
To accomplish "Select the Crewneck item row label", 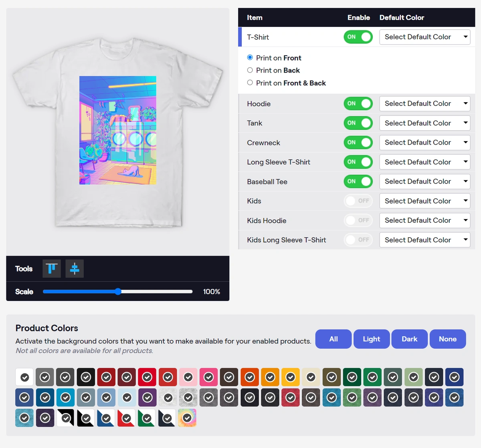I will (263, 143).
